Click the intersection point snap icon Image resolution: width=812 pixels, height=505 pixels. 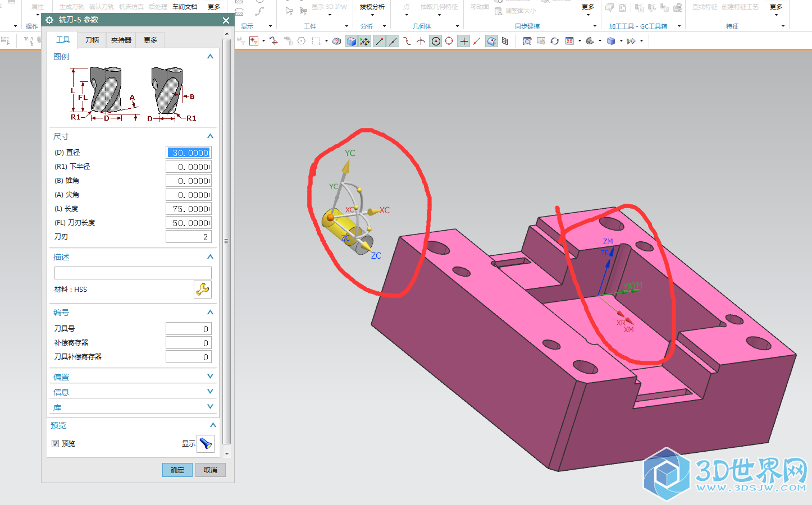point(421,41)
